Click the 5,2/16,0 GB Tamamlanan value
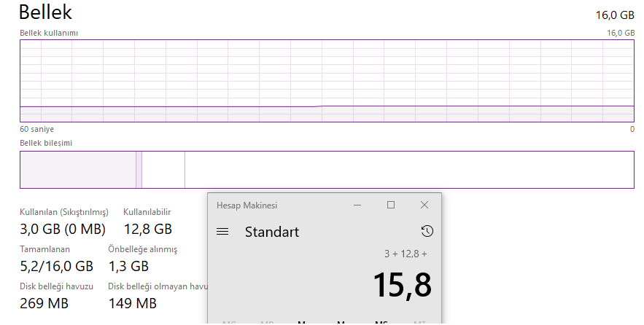Image resolution: width=644 pixels, height=325 pixels. [56, 266]
